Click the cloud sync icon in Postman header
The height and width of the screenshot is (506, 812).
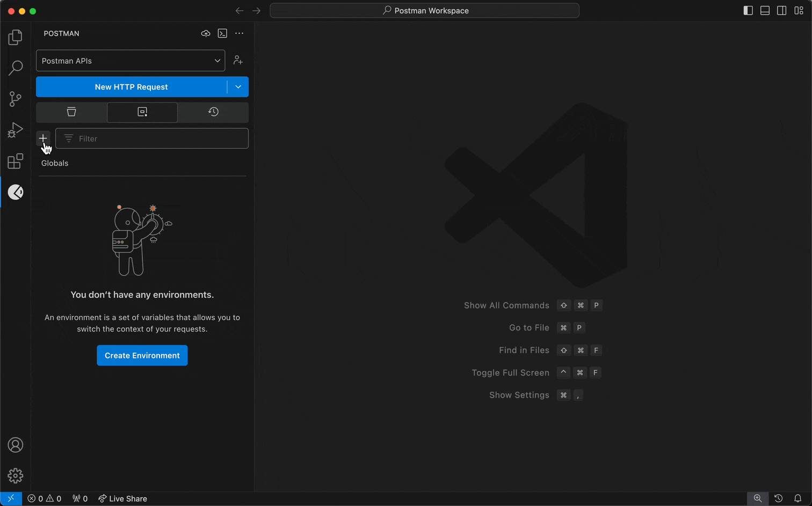coord(206,33)
